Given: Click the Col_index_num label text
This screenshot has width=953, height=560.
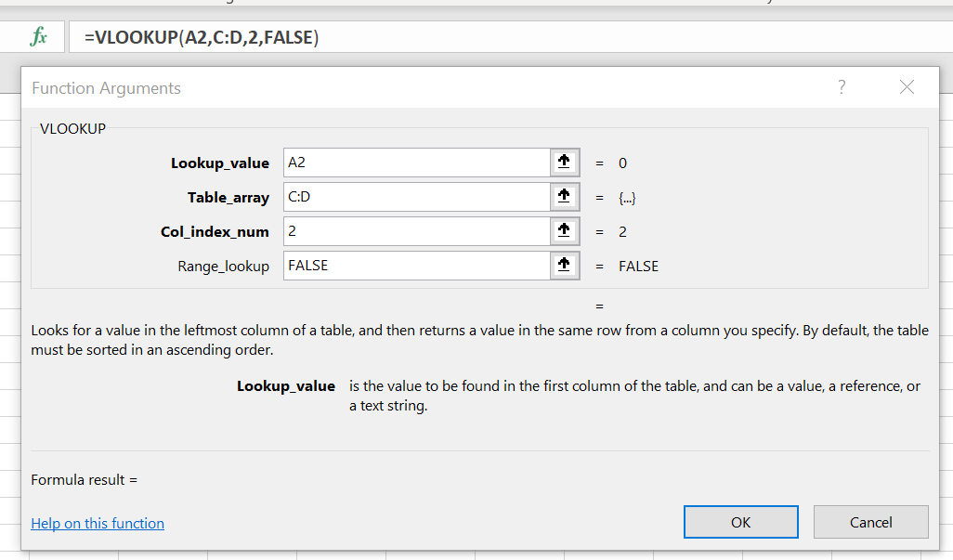Looking at the screenshot, I should click(x=215, y=231).
